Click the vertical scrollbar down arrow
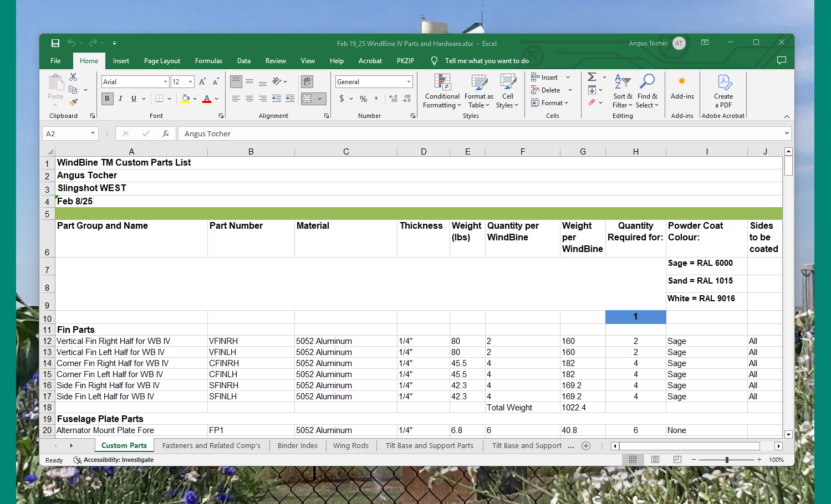This screenshot has height=504, width=831. point(788,435)
